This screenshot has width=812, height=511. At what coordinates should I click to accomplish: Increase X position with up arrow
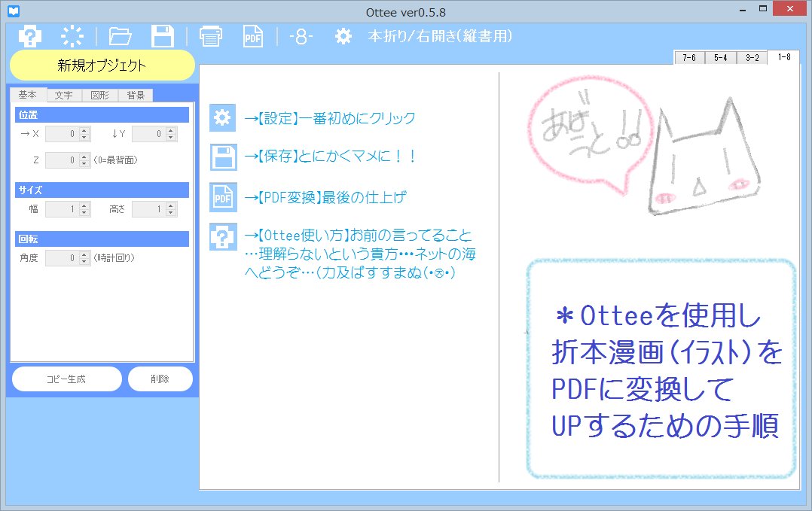84,130
